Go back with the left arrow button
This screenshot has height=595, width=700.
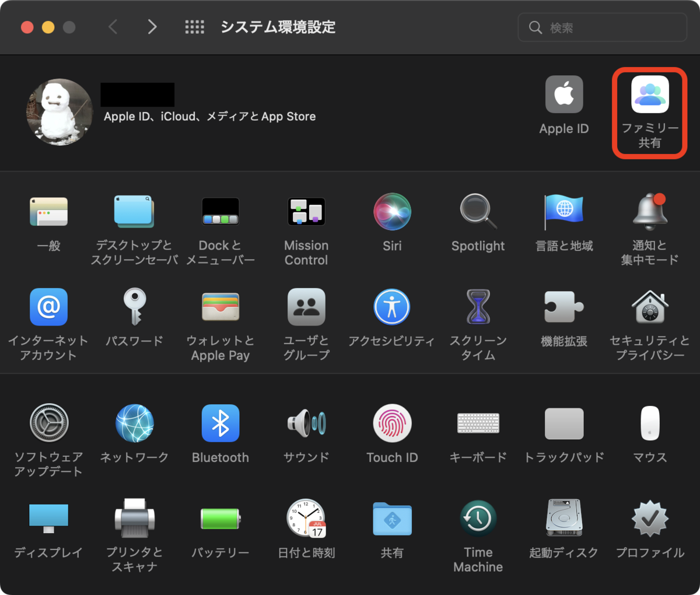pos(113,27)
